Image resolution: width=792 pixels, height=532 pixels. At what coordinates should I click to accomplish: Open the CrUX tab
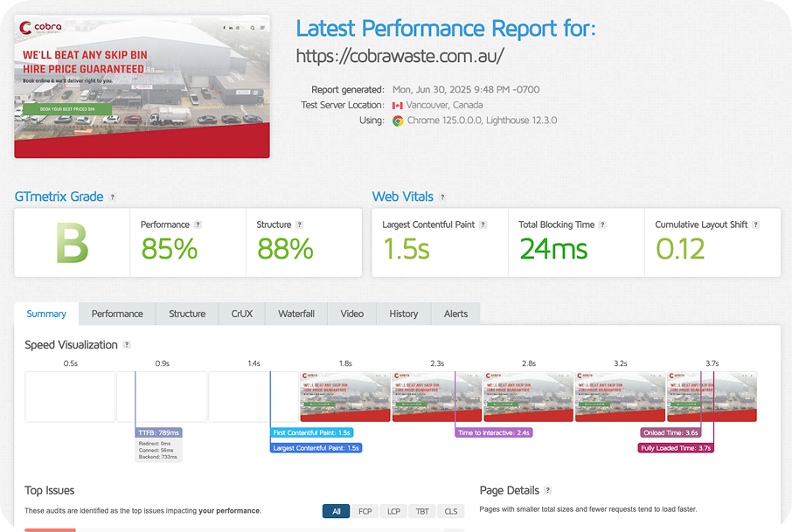pyautogui.click(x=242, y=314)
